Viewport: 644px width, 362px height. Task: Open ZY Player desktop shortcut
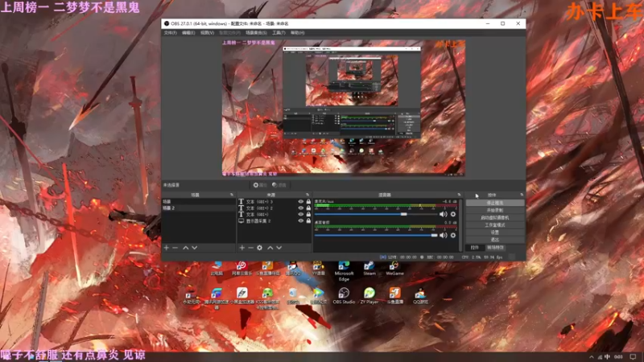click(369, 295)
